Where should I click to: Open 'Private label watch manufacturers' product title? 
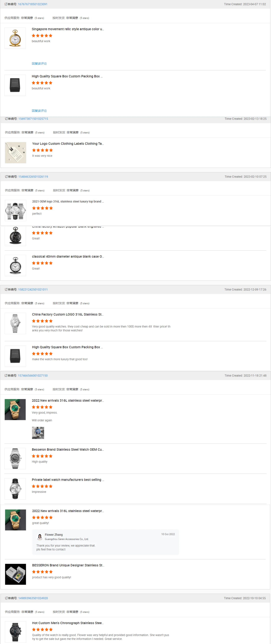[x=68, y=479]
